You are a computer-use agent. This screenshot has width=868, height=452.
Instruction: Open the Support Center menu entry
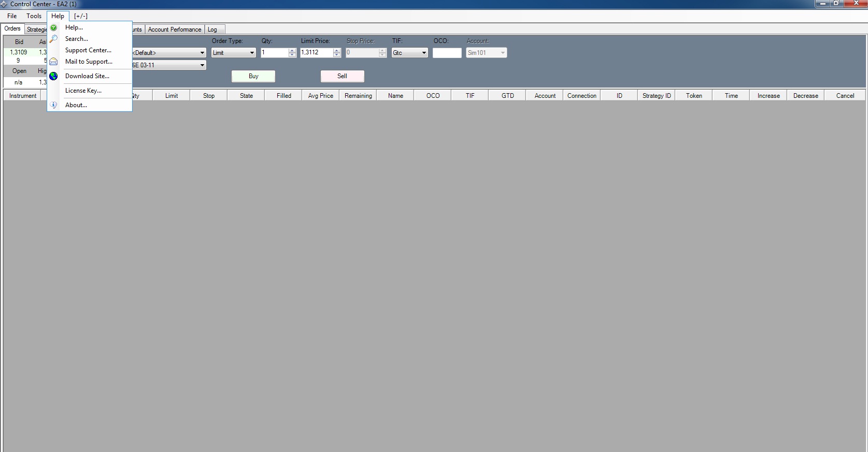(x=88, y=50)
